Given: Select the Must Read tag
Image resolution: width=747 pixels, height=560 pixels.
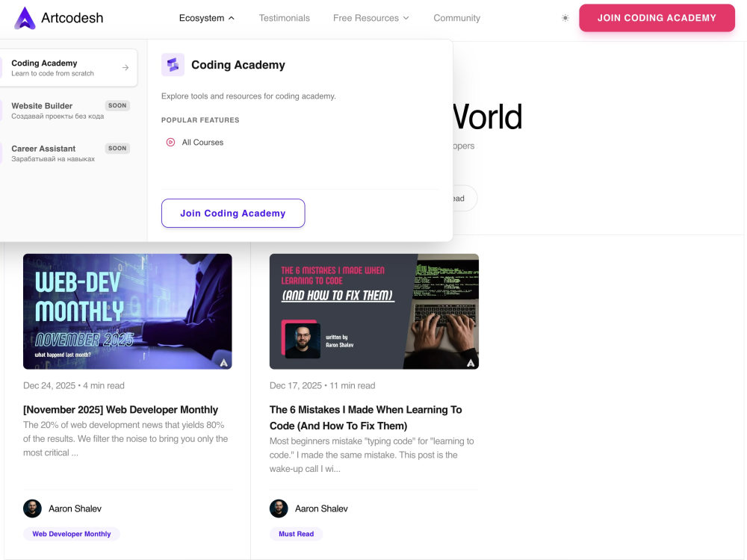Looking at the screenshot, I should [x=297, y=534].
